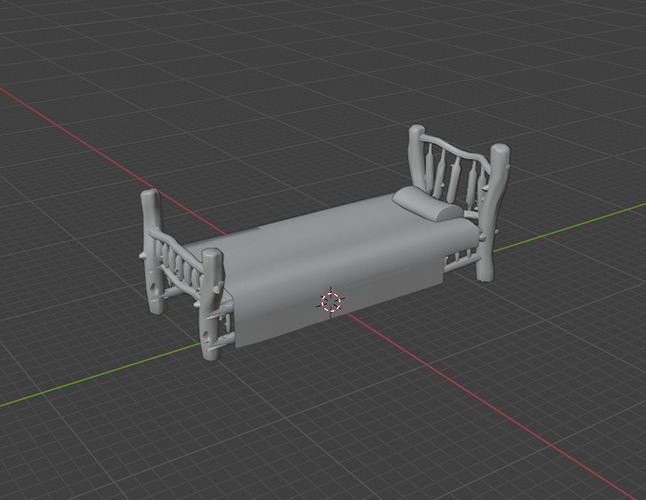
Task: Select the pillow on the bed model
Action: pos(427,203)
